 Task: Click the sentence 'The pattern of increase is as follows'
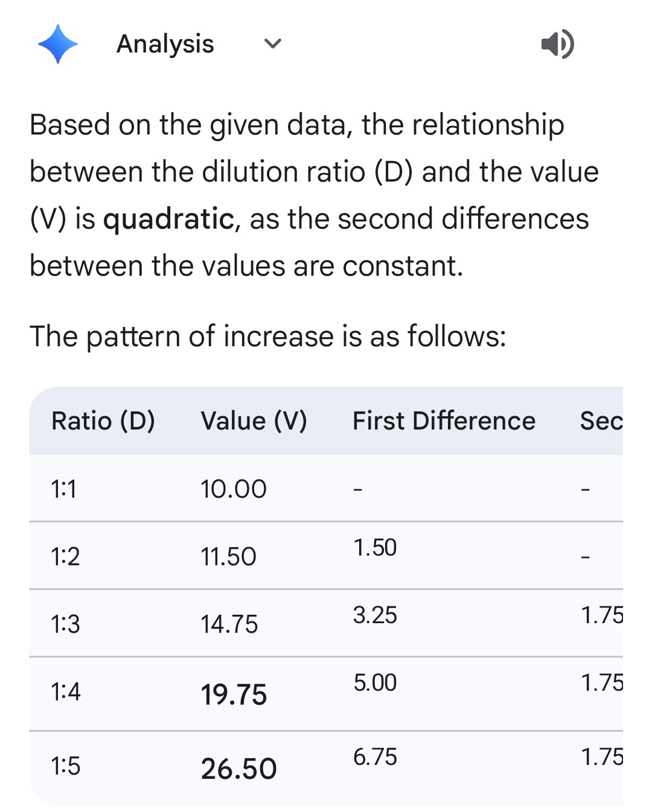(267, 336)
